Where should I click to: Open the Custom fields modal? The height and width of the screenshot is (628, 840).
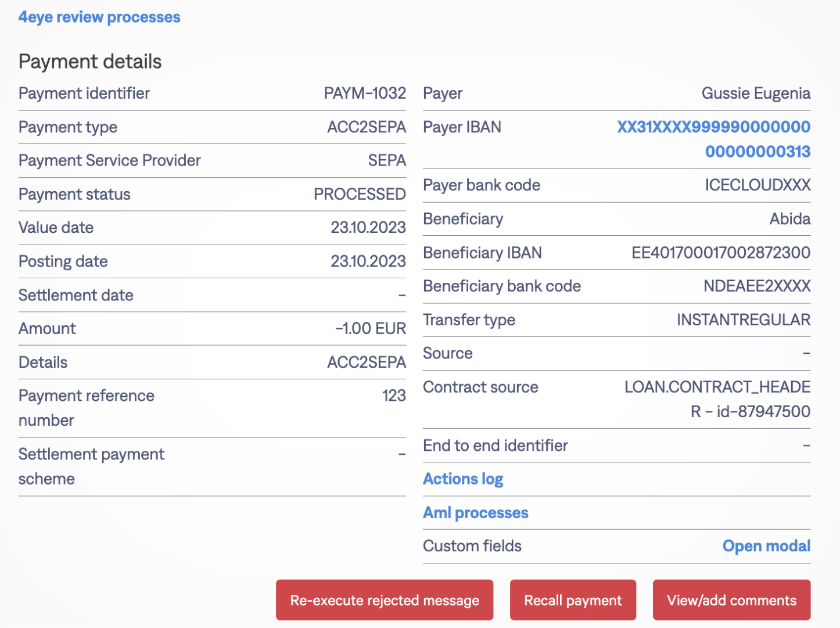(x=766, y=546)
